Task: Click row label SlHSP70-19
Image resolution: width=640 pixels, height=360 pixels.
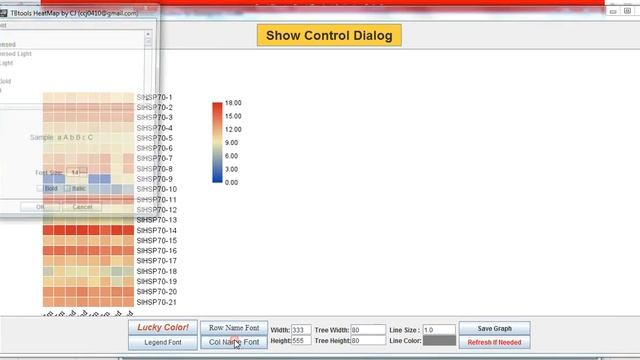Action: pos(156,281)
